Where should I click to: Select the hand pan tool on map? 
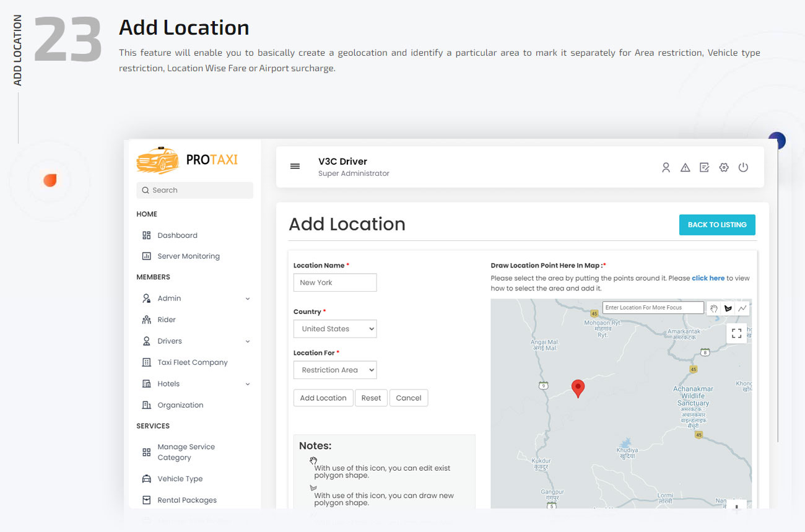tap(715, 307)
